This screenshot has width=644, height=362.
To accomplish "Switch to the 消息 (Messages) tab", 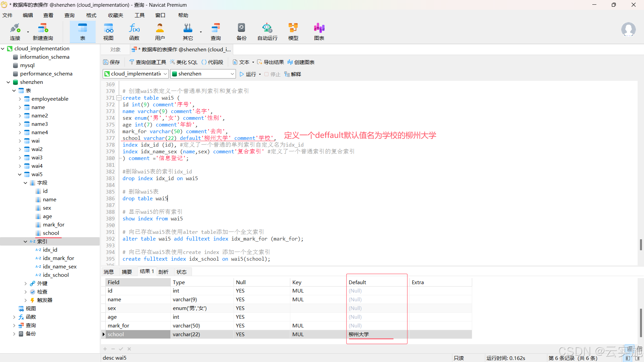I will (x=109, y=272).
